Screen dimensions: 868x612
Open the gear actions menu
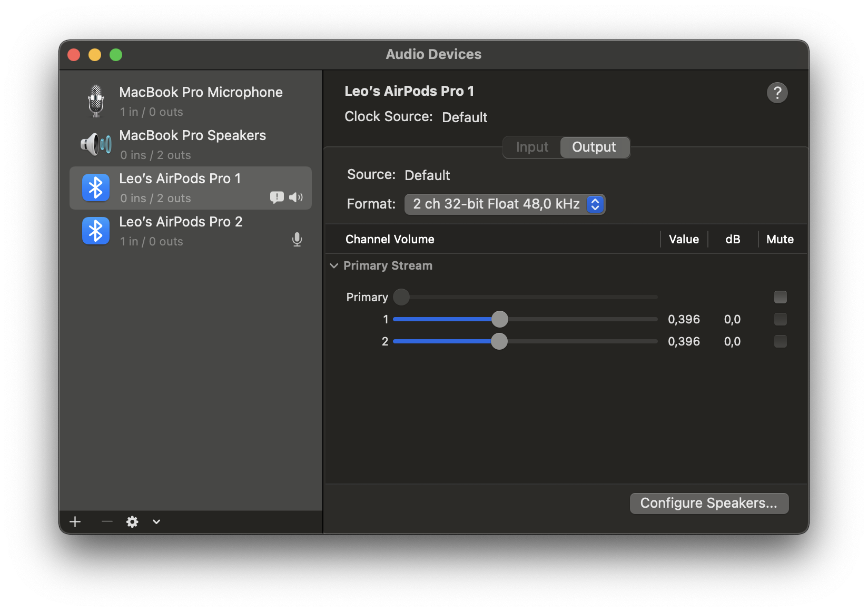pos(132,521)
